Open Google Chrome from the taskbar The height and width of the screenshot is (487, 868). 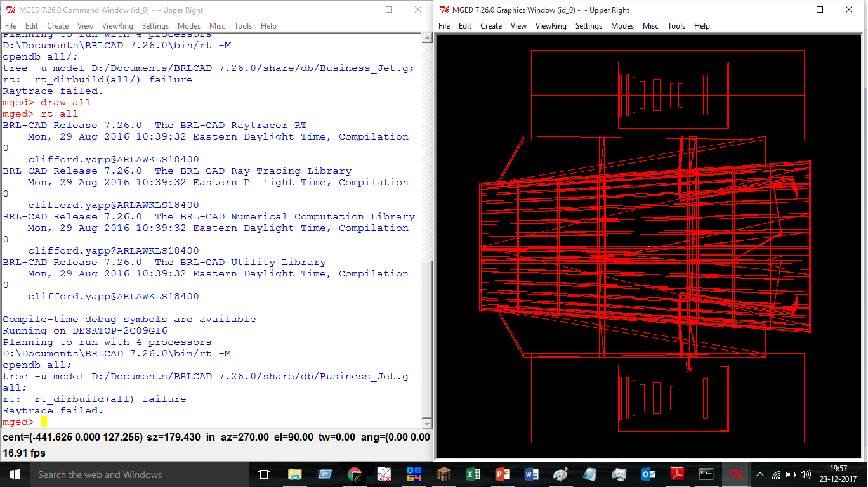(x=355, y=474)
